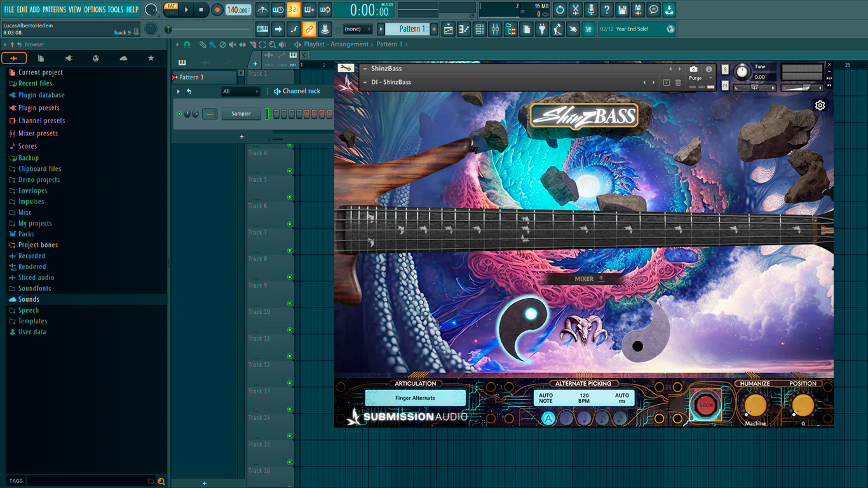Click the Sampler channel button
Screen dimensions: 868x488
click(241, 114)
